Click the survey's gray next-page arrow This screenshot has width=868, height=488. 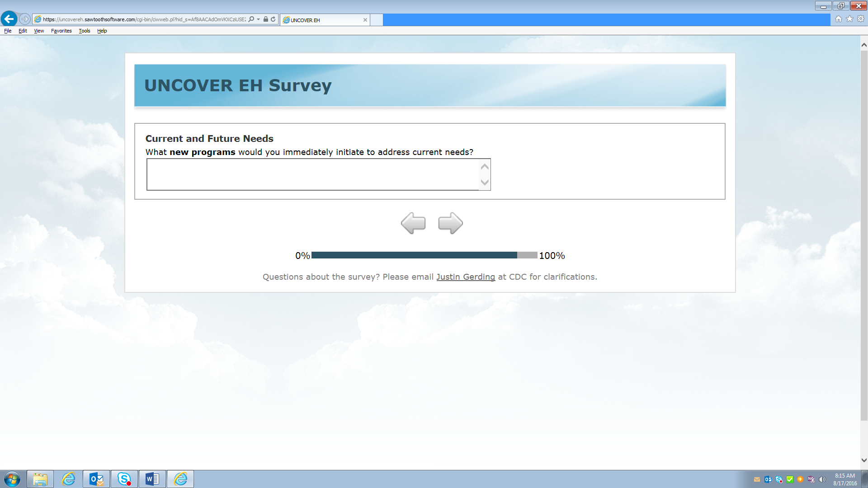coord(450,223)
